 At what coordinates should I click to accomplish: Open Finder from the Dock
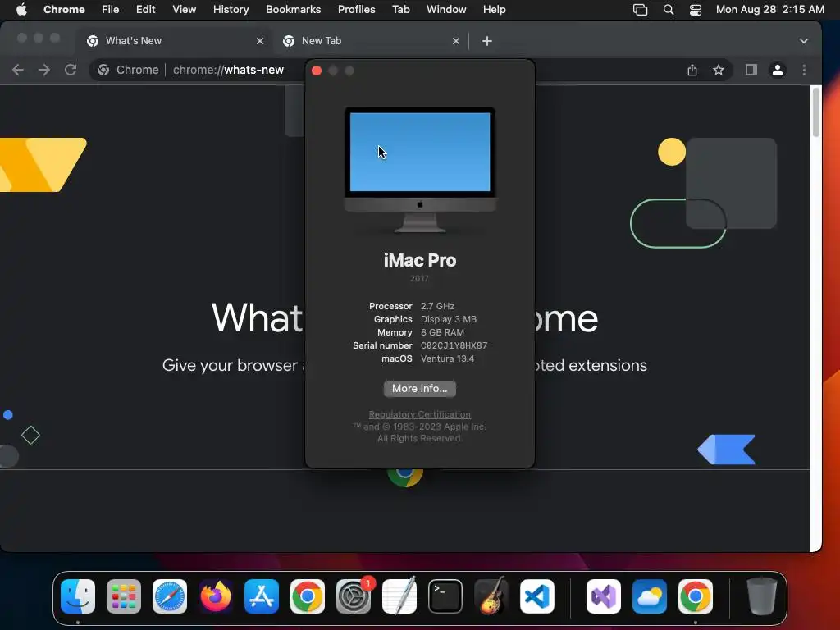coord(78,596)
